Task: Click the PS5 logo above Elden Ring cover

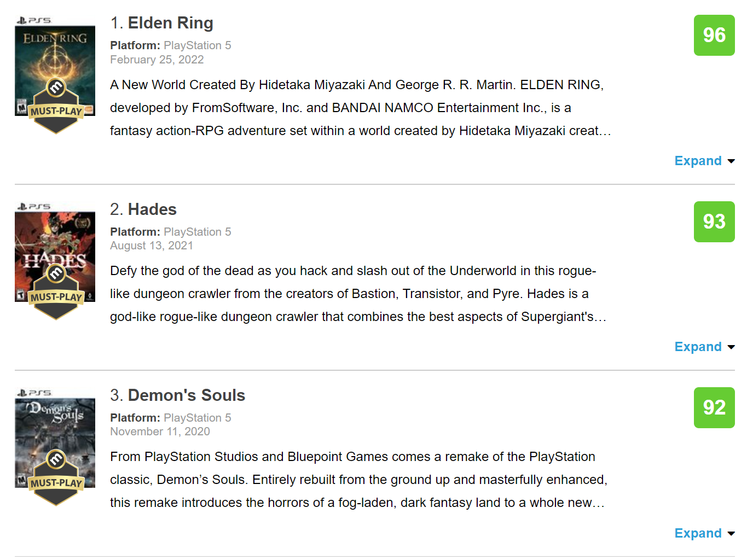Action: click(x=34, y=20)
